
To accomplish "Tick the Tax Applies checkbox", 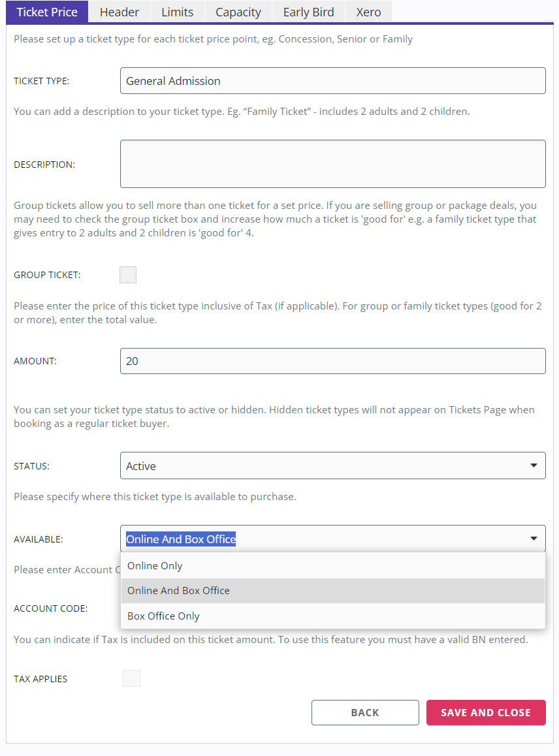I will point(132,678).
